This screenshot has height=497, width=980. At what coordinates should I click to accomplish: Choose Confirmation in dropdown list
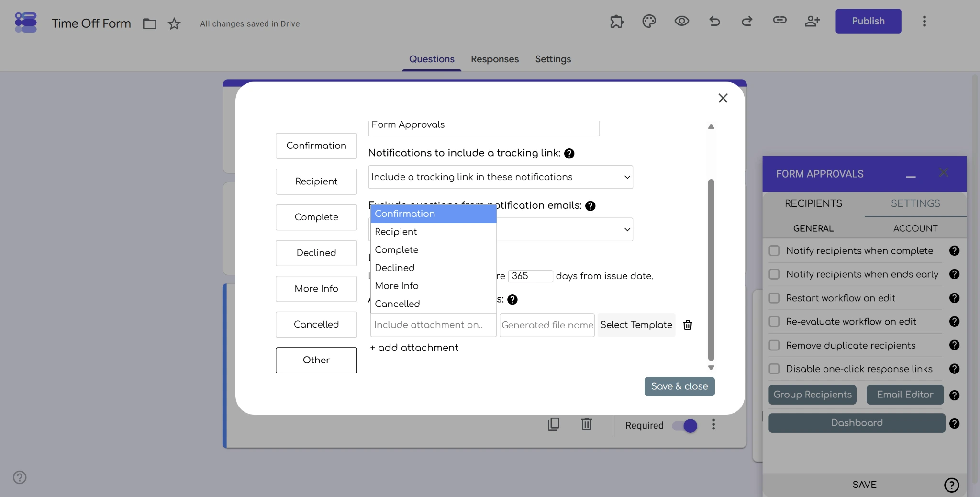[433, 214]
